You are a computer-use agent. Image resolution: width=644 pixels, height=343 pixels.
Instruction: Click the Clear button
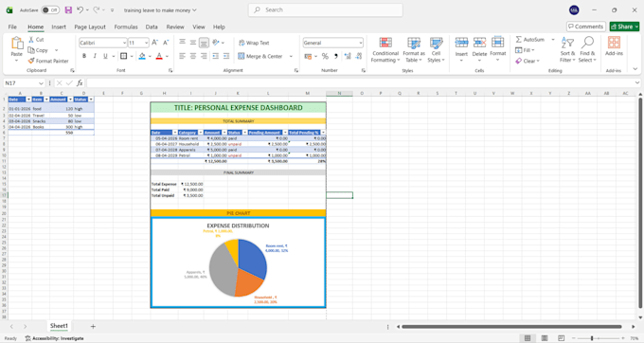click(x=528, y=61)
